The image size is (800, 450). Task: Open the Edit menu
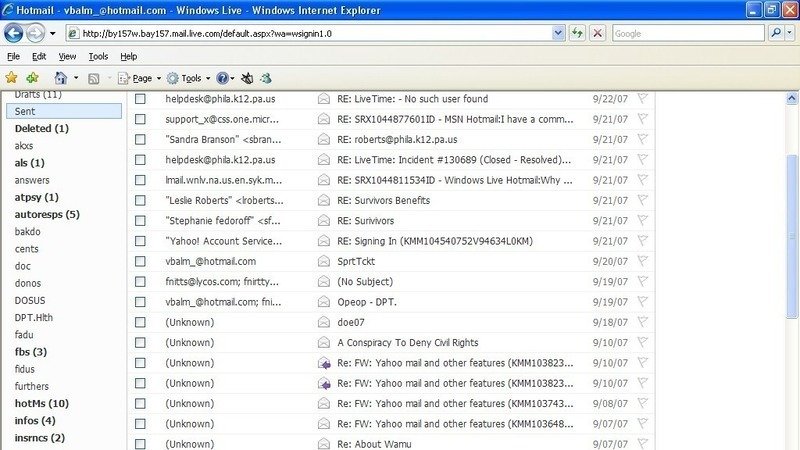tap(39, 57)
